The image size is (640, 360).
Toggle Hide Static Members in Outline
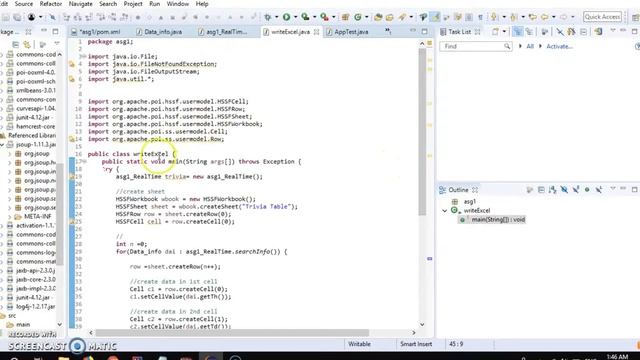point(576,190)
